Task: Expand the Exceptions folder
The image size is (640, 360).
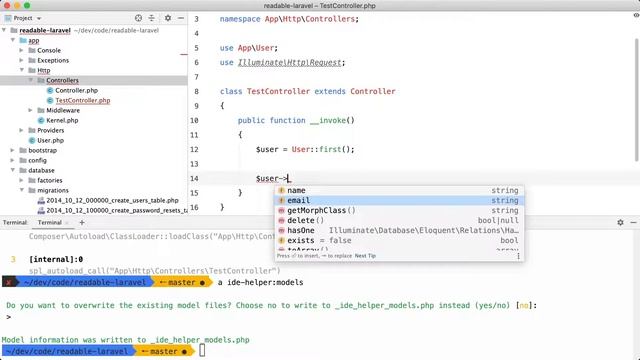Action: tap(22, 60)
